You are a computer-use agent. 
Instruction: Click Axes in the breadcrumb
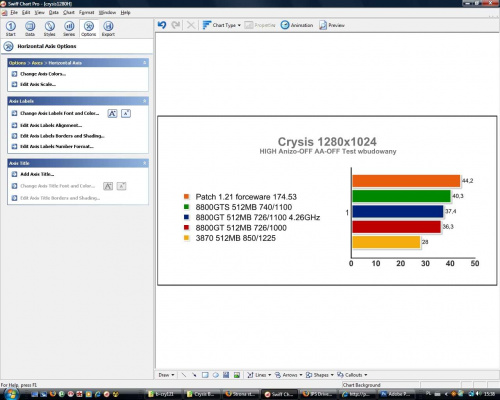[37, 63]
